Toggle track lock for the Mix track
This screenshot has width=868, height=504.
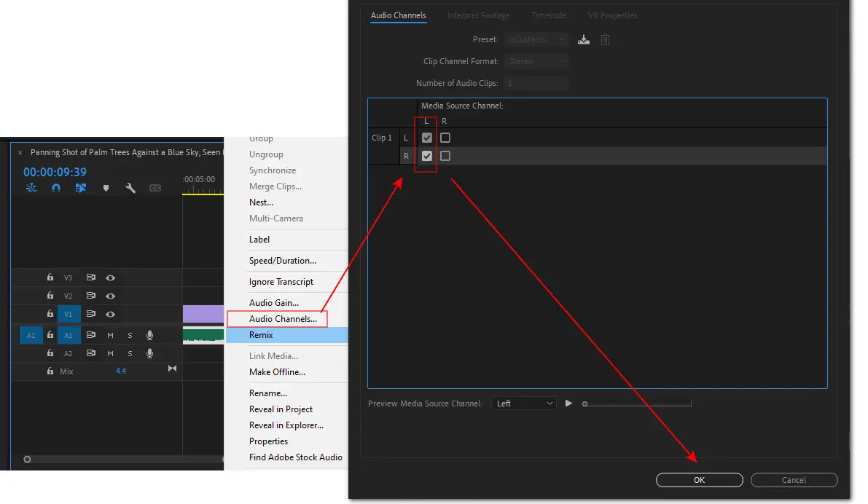point(50,371)
